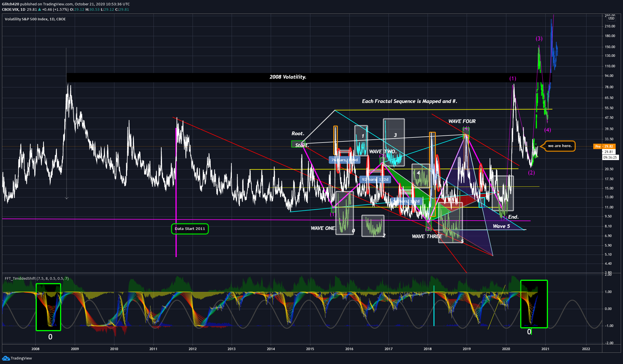Select 2022 on the time axis
Image resolution: width=623 pixels, height=364 pixels.
[586, 349]
